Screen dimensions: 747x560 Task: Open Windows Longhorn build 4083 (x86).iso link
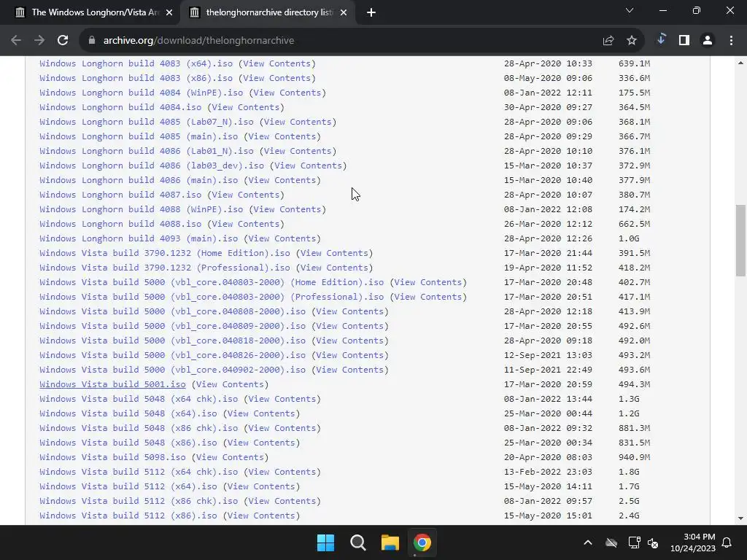(x=136, y=78)
